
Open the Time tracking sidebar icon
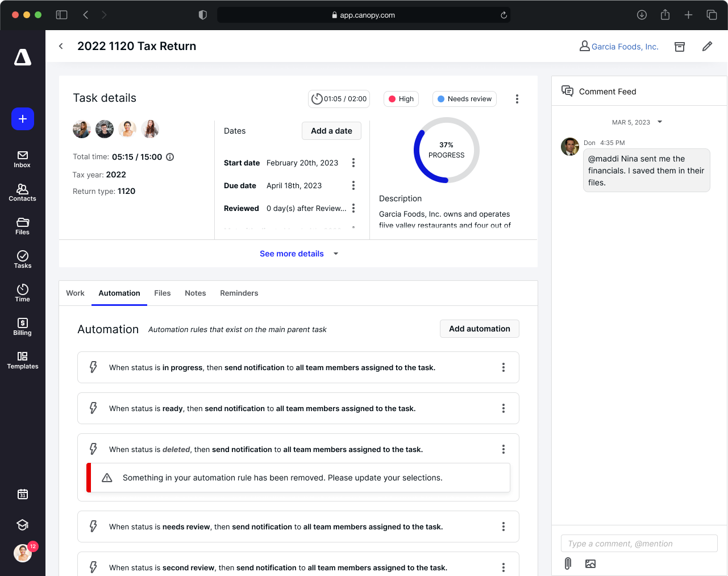click(22, 292)
